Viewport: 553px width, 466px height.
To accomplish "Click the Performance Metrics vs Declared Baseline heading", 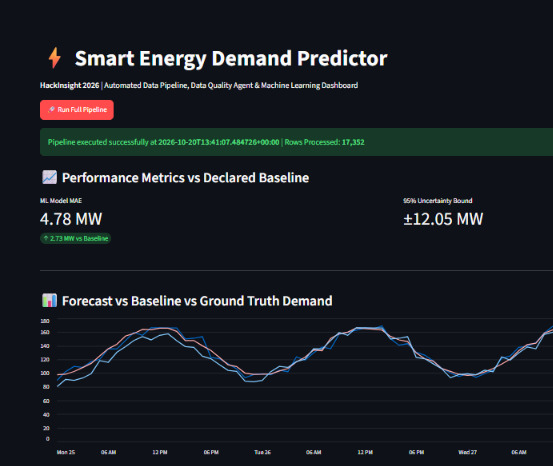I will click(186, 177).
